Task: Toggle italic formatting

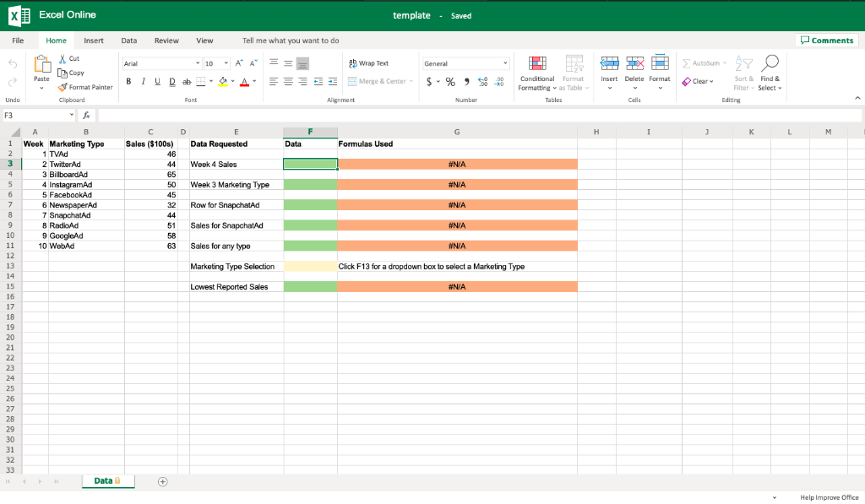Action: [143, 82]
